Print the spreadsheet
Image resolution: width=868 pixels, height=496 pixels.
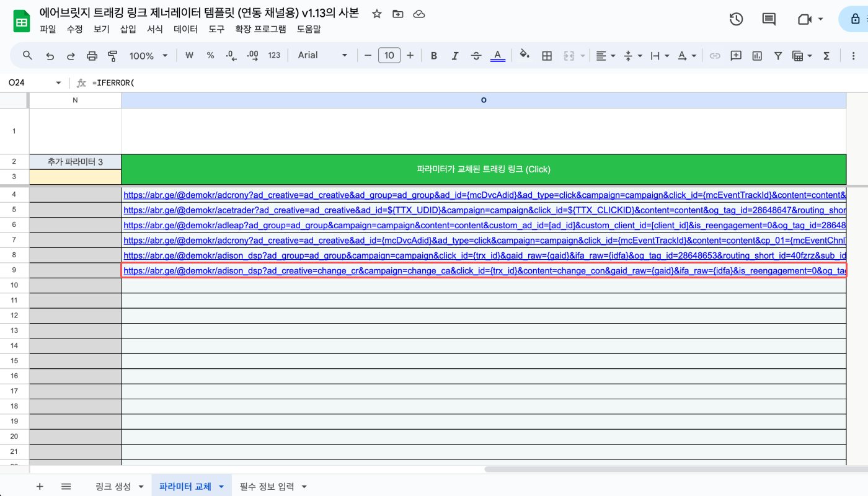(x=92, y=56)
